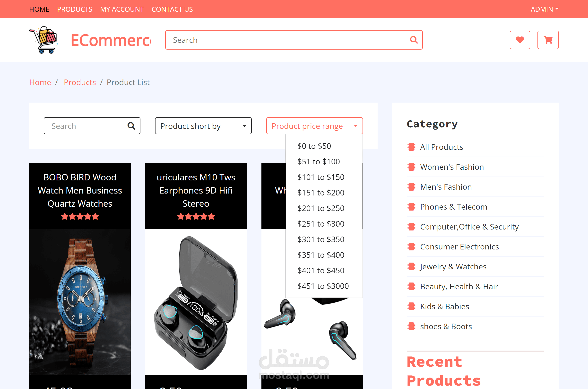Click the BOBO BIRD wood watch image
Screen dimensions: 588x389
(80, 301)
